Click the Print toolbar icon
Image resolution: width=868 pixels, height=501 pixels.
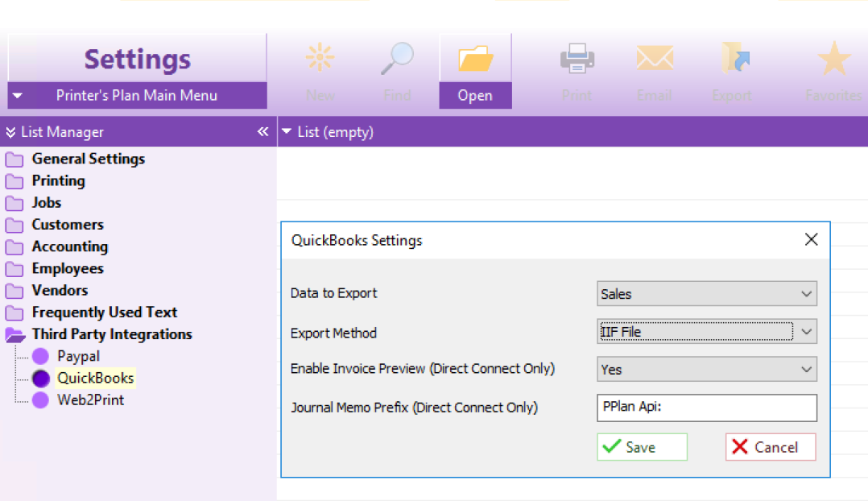click(x=577, y=58)
